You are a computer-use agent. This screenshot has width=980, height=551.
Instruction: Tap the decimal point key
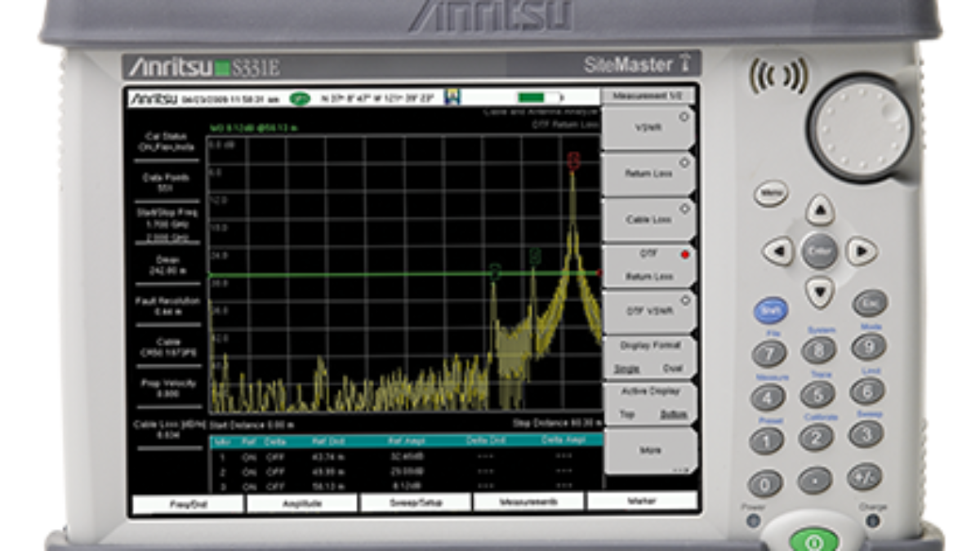pyautogui.click(x=815, y=480)
